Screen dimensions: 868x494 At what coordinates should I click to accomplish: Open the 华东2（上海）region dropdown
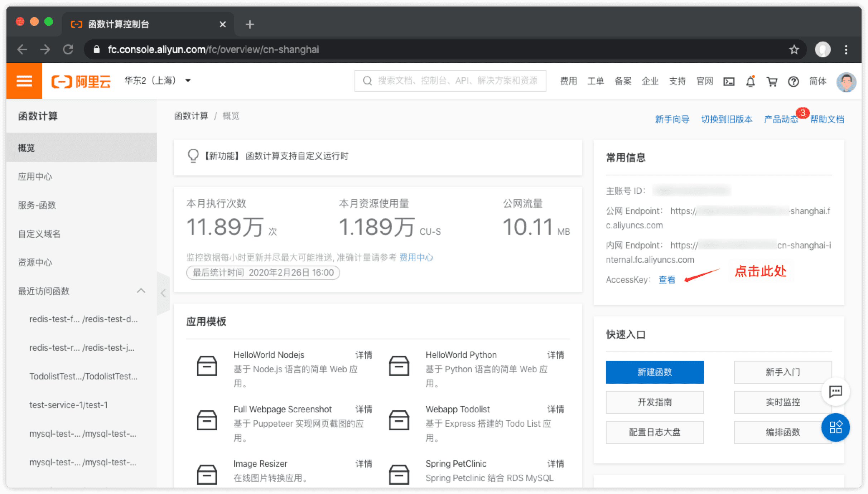coord(158,81)
